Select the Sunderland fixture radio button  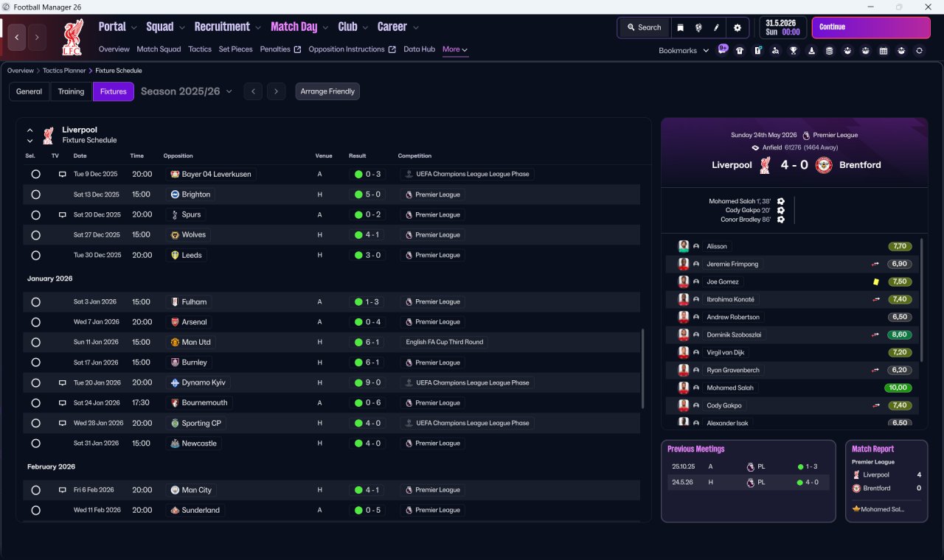coord(35,510)
